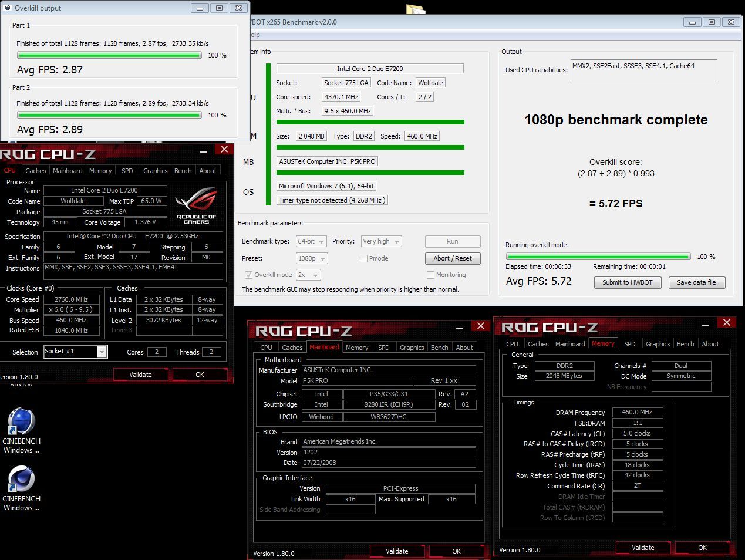Click the Running overkill mode progress bar
Screen dimensions: 745x560
(598, 257)
